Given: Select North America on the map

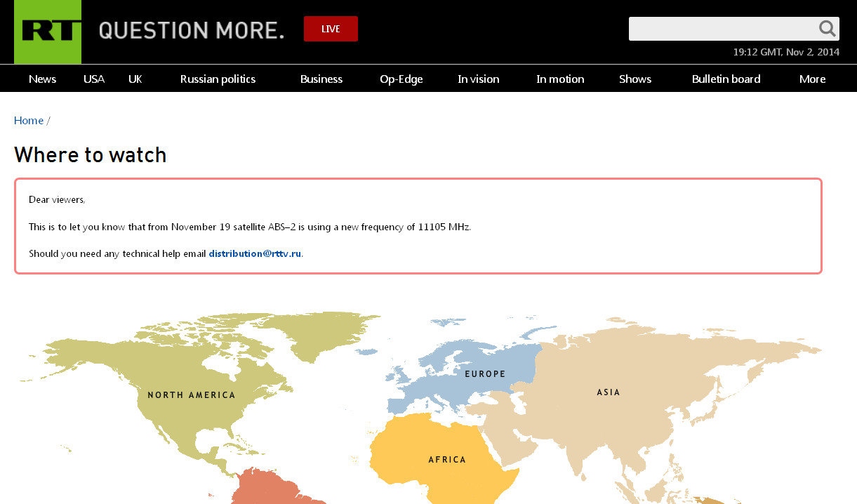Looking at the screenshot, I should pos(192,395).
